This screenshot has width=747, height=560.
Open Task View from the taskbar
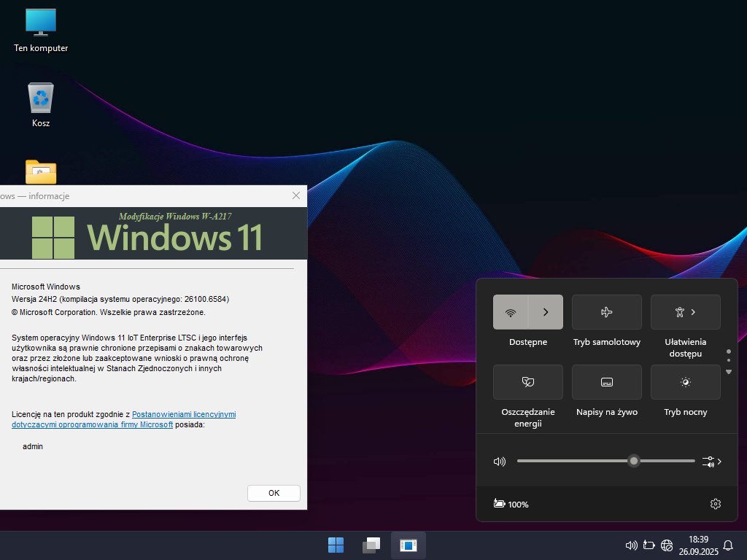(x=372, y=545)
